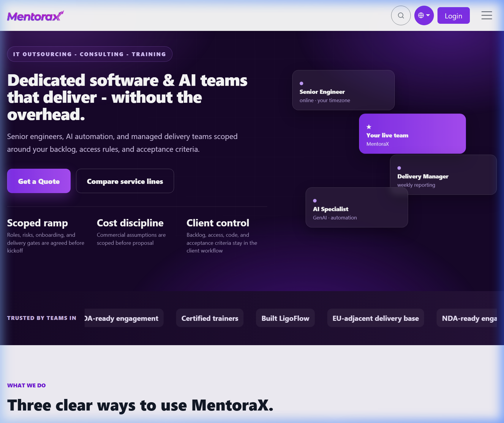Screen dimensions: 504x423
Task: Click the Built LigoFlow chip
Action: 285,318
